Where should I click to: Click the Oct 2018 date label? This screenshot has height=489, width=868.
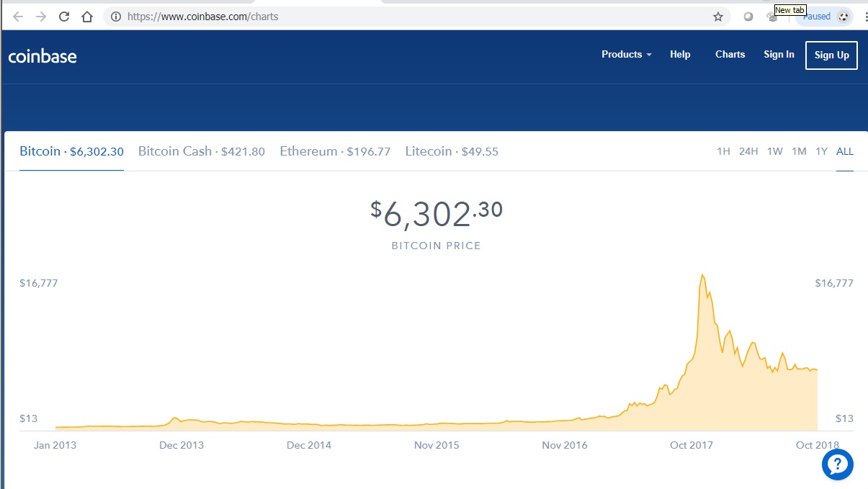click(818, 445)
